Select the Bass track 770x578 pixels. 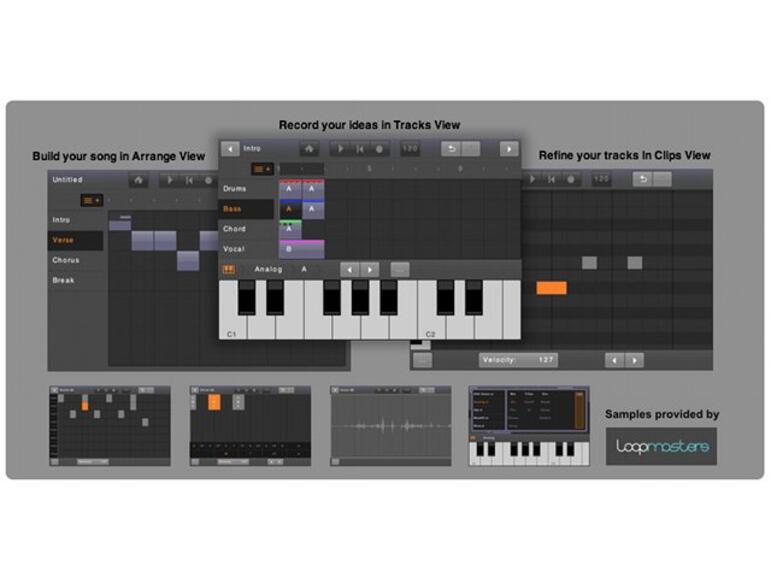coord(247,209)
